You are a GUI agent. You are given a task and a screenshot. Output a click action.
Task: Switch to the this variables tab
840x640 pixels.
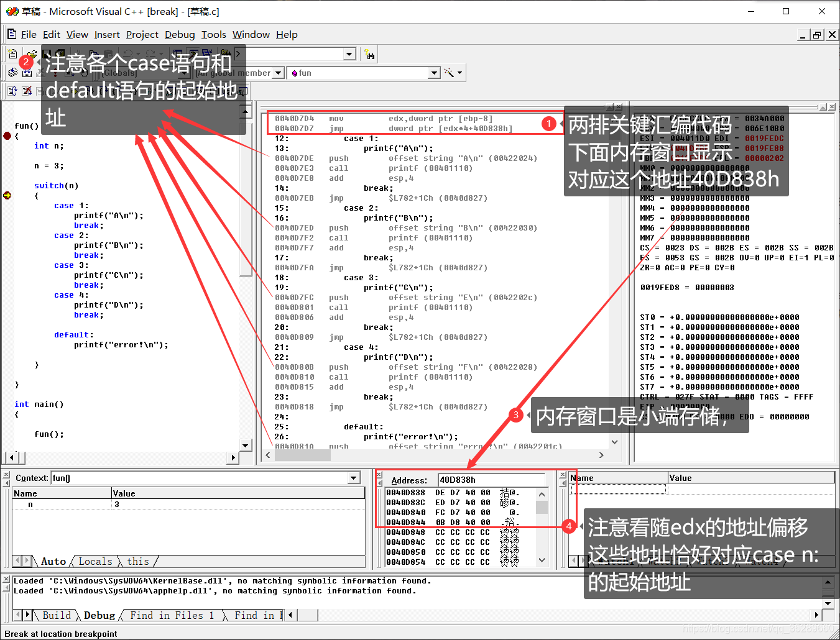click(138, 561)
